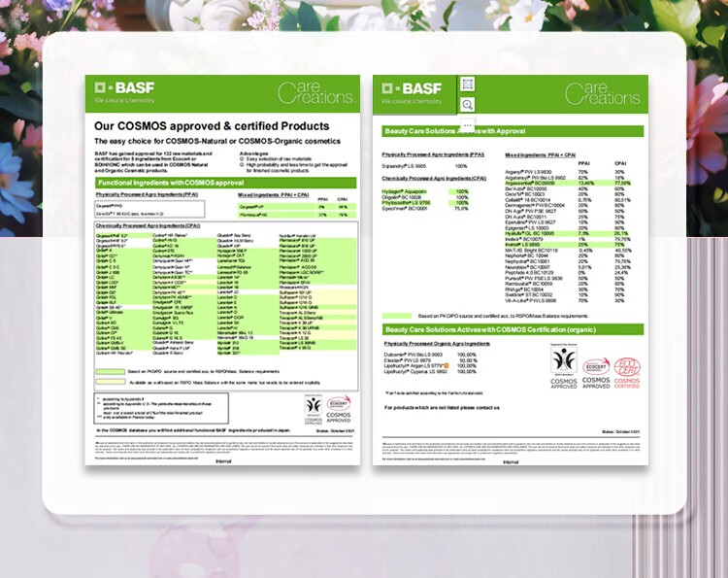Screen dimensions: 728x578
Task: Click the red COSMOS CERTIFIED Ecocert logo
Action: (627, 373)
